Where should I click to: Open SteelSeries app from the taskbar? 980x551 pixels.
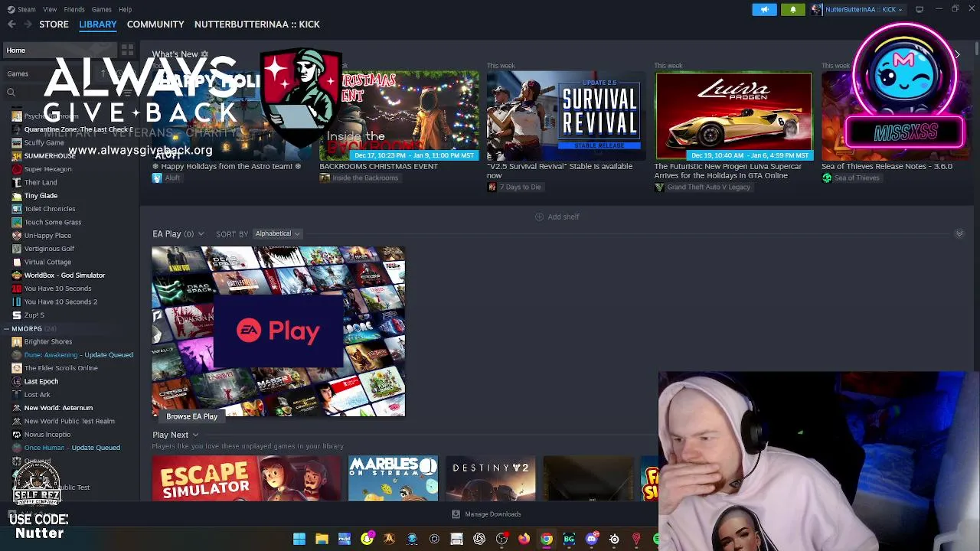614,539
